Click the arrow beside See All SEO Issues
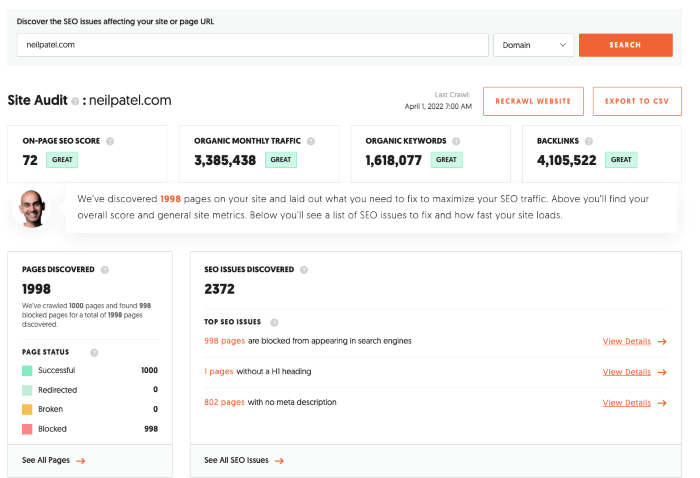This screenshot has width=700, height=478. [279, 461]
